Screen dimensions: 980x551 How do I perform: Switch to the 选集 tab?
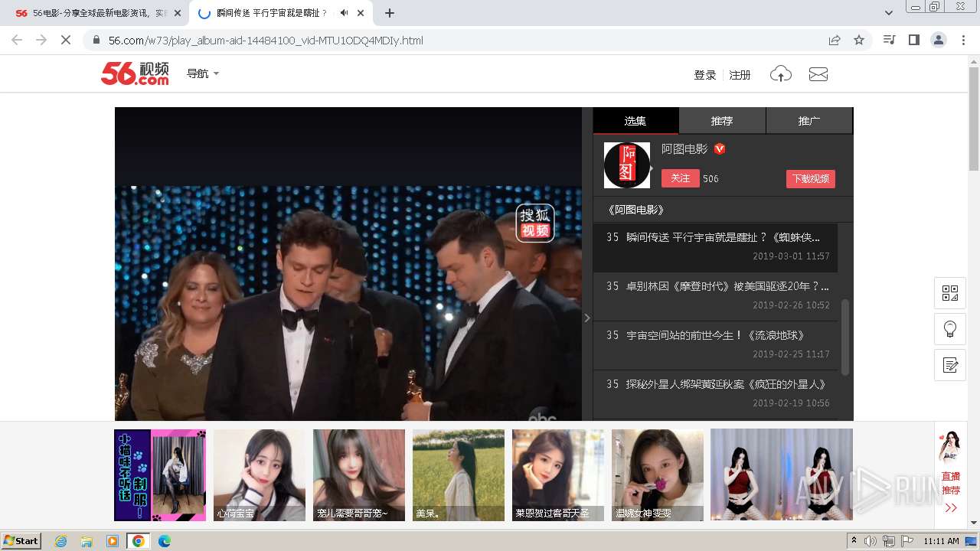tap(635, 121)
